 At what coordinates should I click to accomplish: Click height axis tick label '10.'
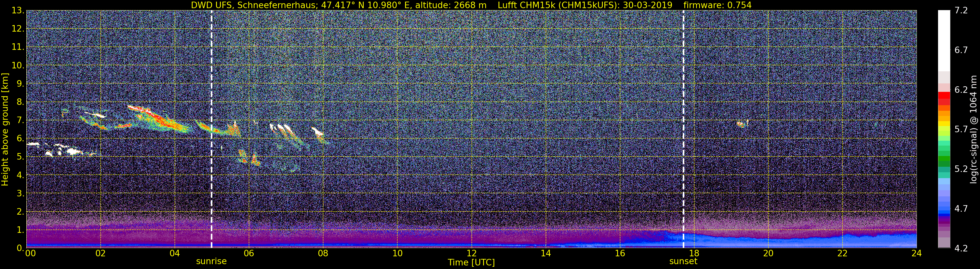pos(18,65)
